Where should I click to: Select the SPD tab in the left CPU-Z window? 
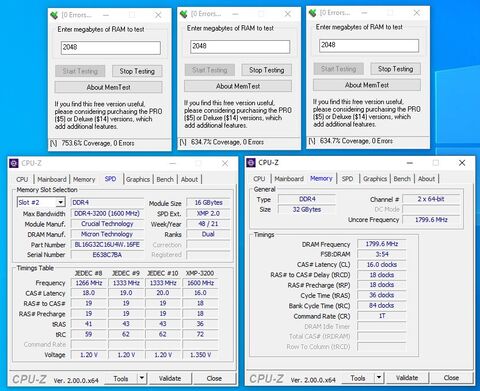point(110,179)
